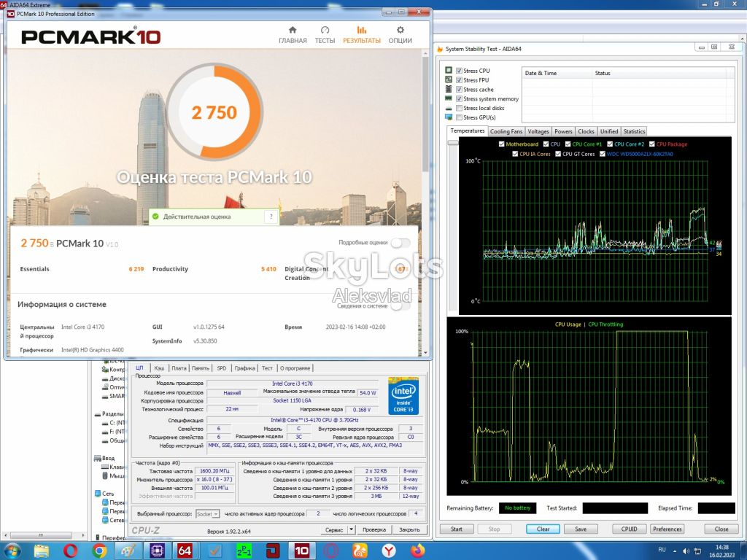
Task: Open the volume speaker icon in system tray
Action: click(x=686, y=551)
